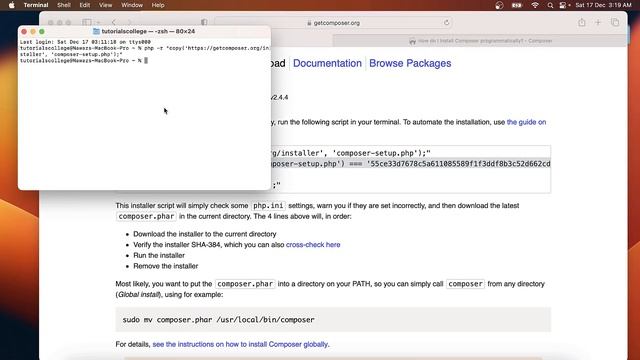This screenshot has width=640, height=360.
Task: Open the Edit menu
Action: click(x=84, y=5)
